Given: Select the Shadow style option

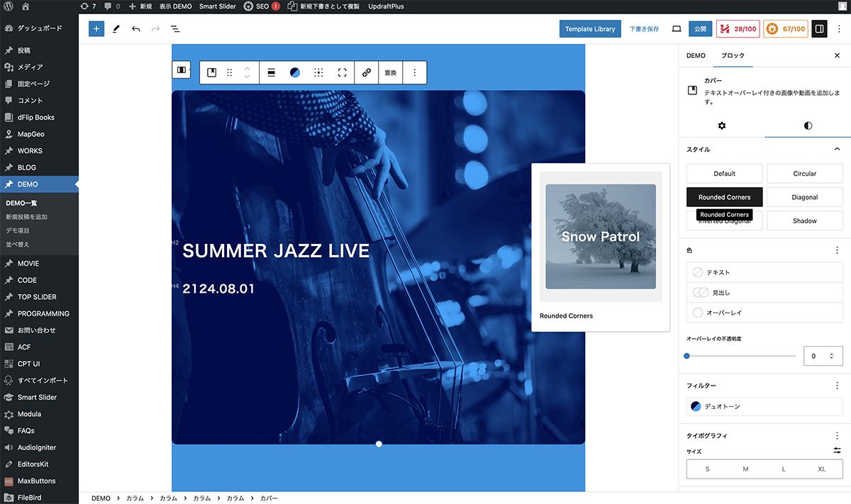Looking at the screenshot, I should [x=805, y=221].
